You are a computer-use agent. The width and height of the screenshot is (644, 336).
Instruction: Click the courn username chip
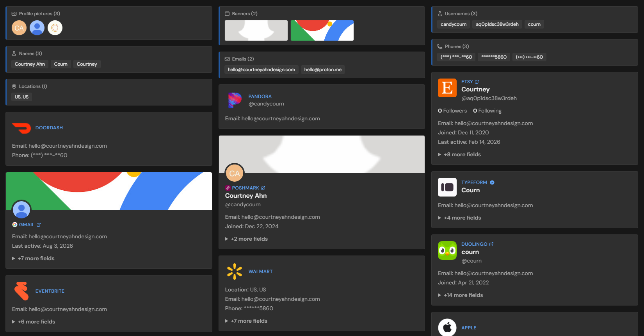click(534, 24)
